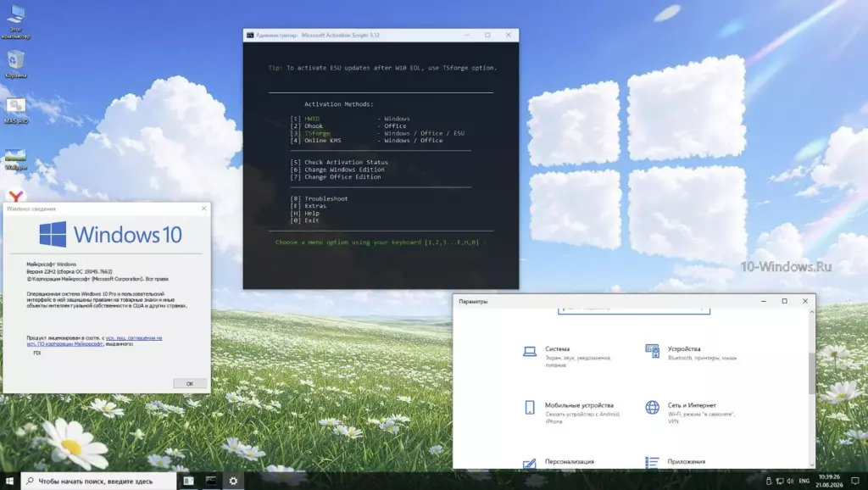Open 'Мобильные устройства' in Settings
This screenshot has height=490, width=868.
pyautogui.click(x=571, y=413)
